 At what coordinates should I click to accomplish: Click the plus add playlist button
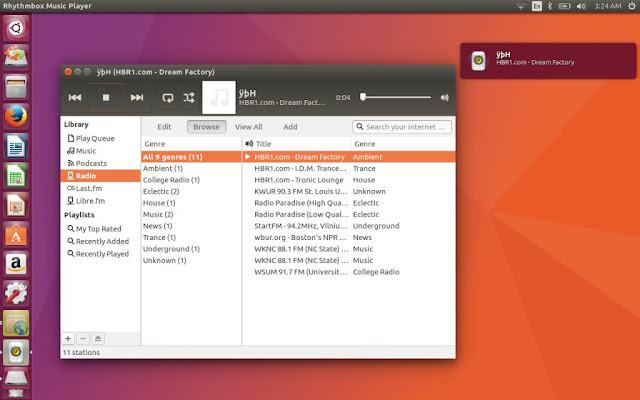(68, 338)
